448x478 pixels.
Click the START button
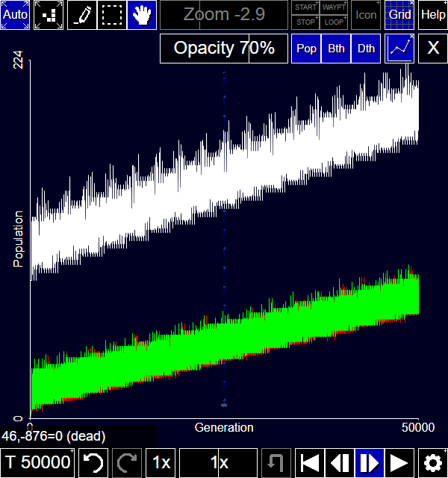click(305, 7)
